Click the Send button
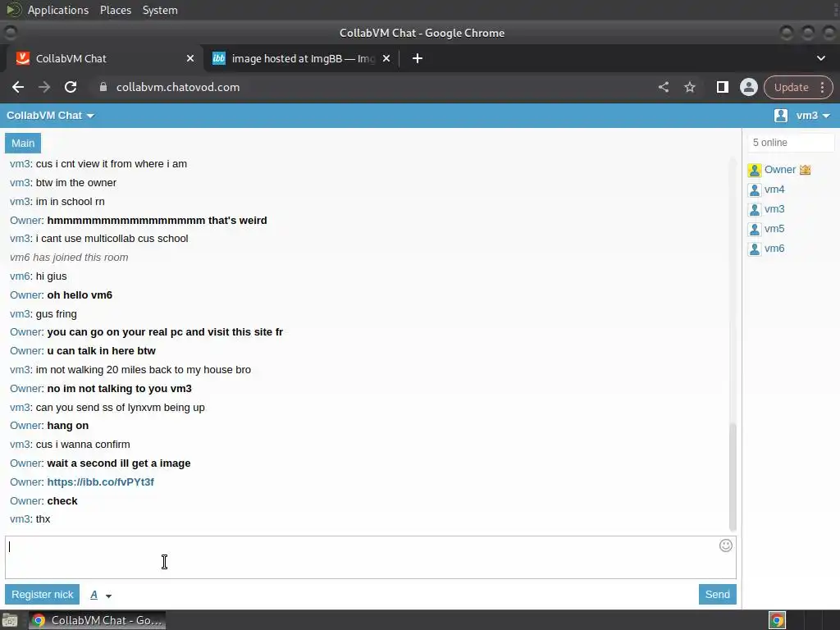This screenshot has height=630, width=840. coord(717,594)
